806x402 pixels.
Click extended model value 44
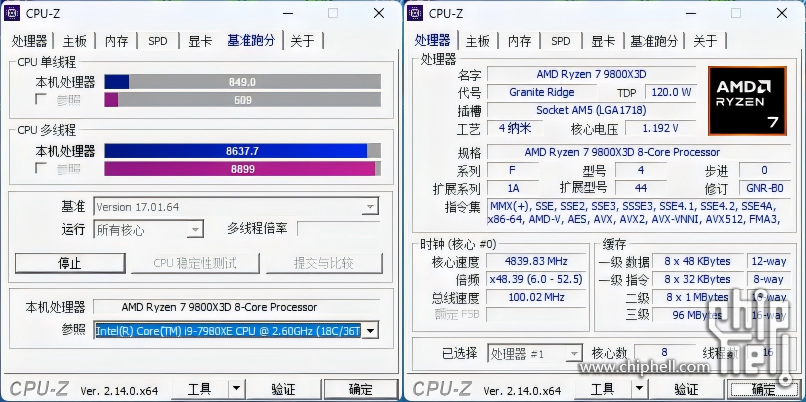tap(640, 188)
